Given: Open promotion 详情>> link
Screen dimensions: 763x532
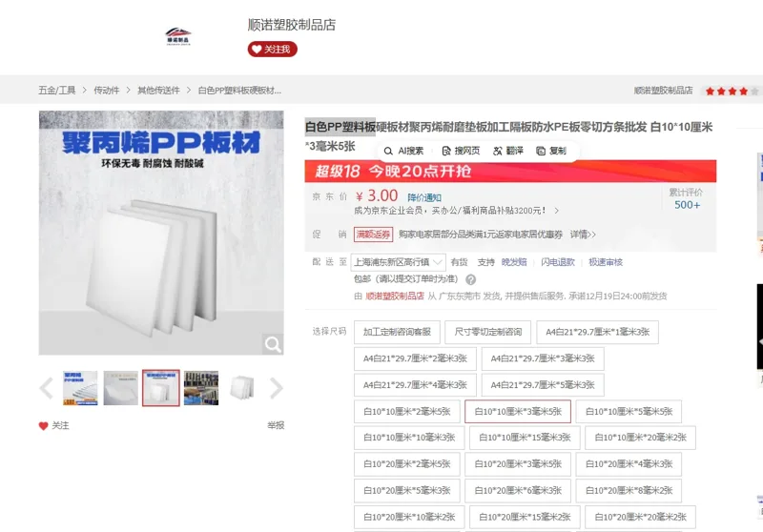Looking at the screenshot, I should (583, 235).
